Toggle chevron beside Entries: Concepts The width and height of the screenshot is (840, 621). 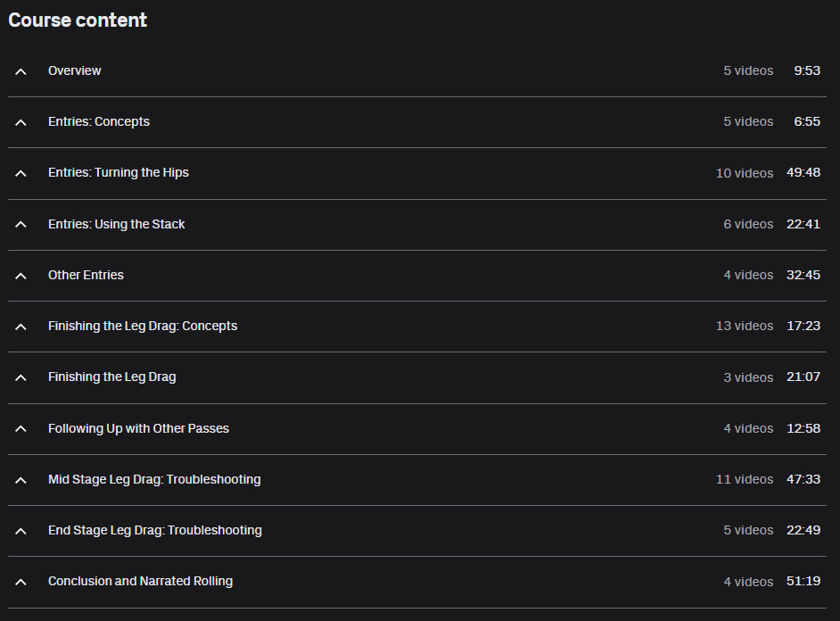[x=21, y=122]
